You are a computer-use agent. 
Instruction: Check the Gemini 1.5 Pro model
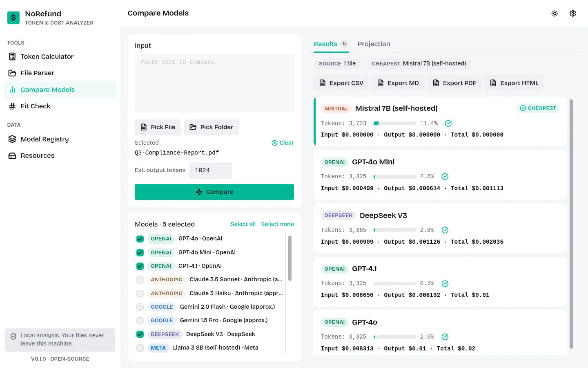coord(140,321)
